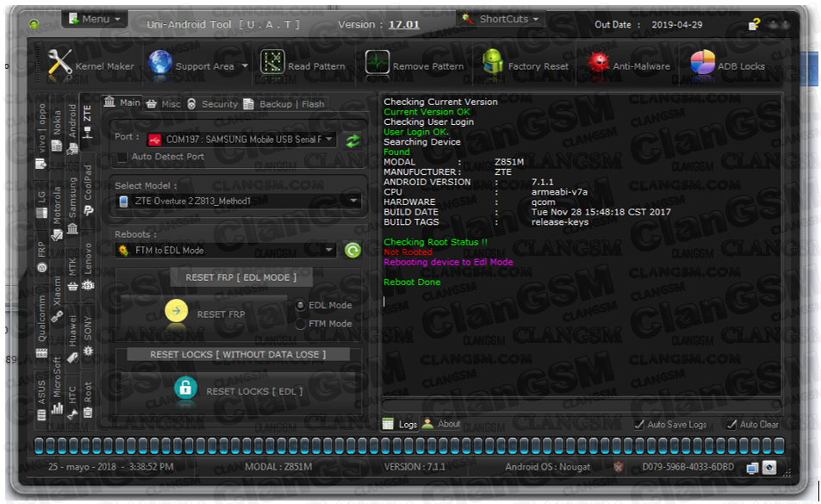821x504 pixels.
Task: Open the Support Area globe icon
Action: (x=160, y=63)
